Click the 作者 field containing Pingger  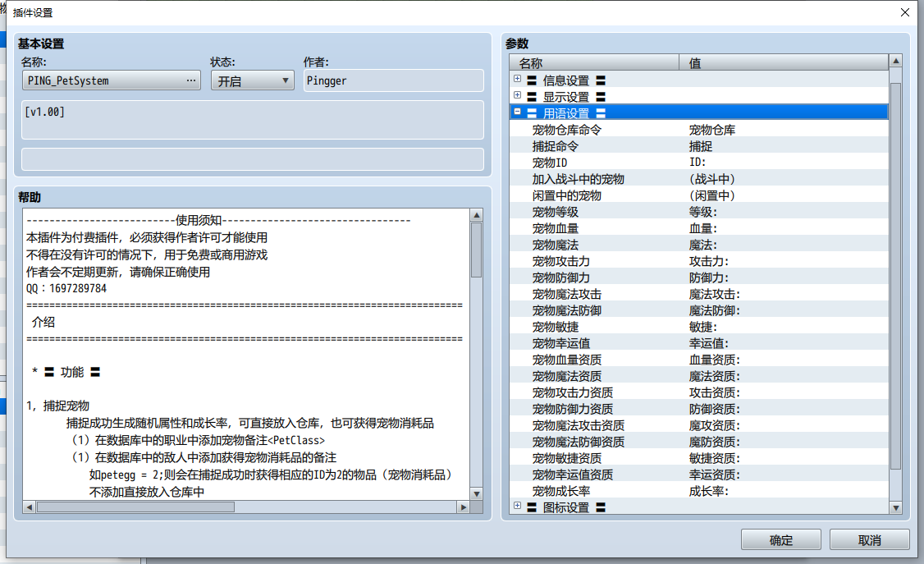[x=394, y=80]
